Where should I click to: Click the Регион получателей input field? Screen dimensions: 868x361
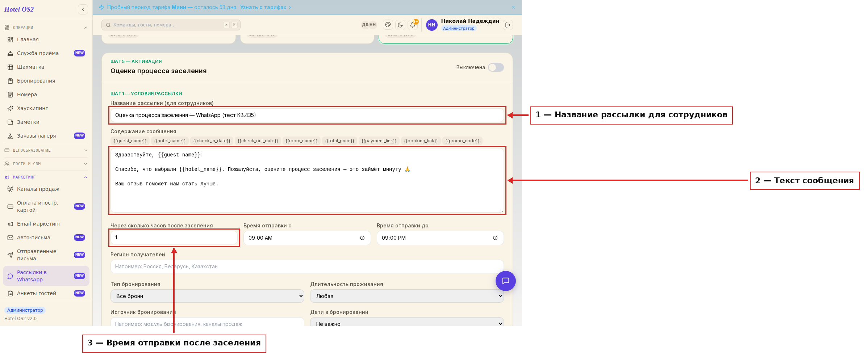coord(307,266)
